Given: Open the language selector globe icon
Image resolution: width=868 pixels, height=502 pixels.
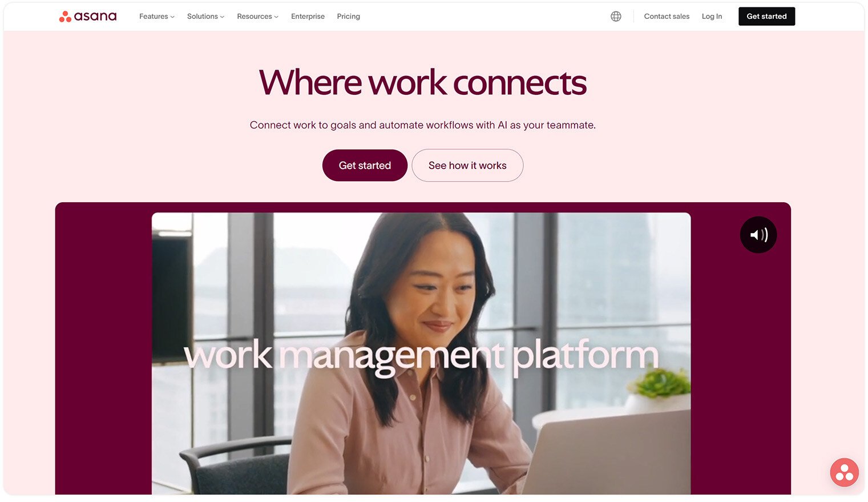Looking at the screenshot, I should pyautogui.click(x=616, y=17).
